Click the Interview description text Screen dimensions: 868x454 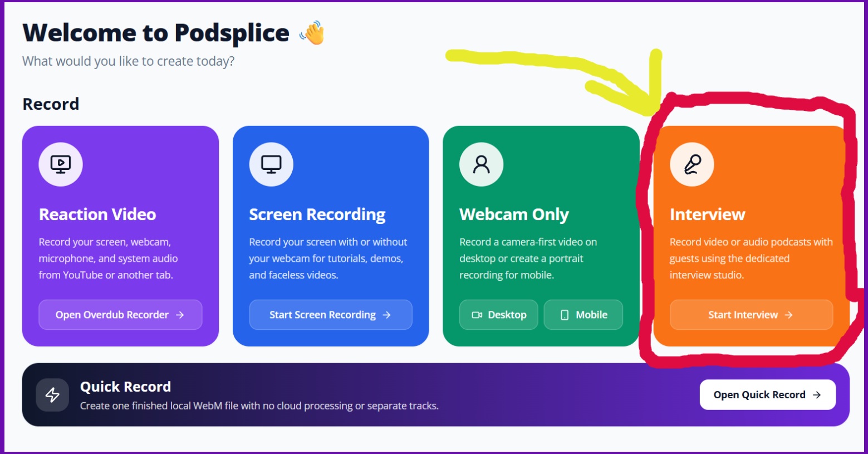(751, 258)
